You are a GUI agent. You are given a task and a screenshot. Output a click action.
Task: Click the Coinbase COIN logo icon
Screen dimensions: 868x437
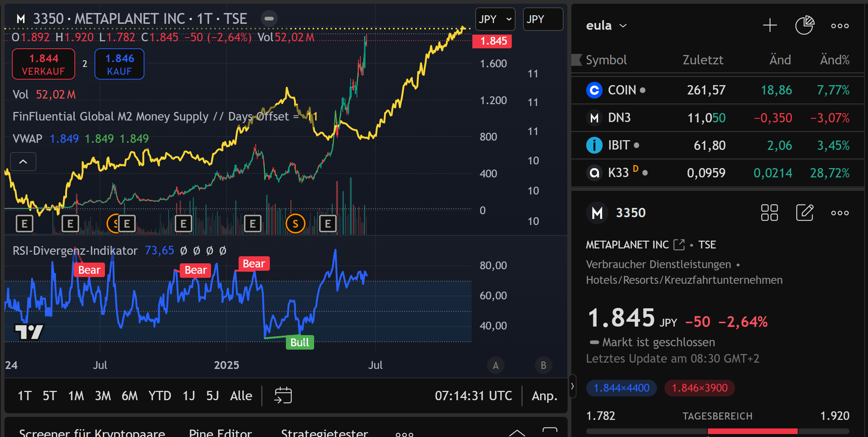(x=594, y=90)
